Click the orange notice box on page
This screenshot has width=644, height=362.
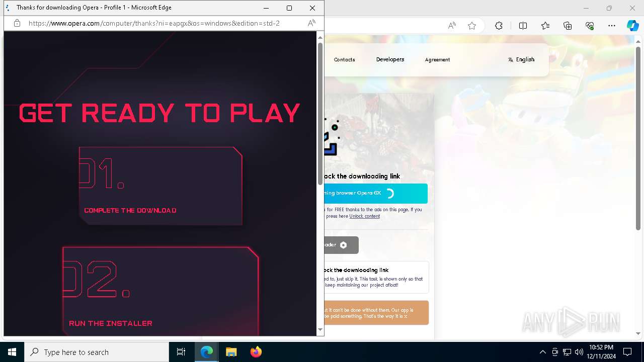coord(376,313)
